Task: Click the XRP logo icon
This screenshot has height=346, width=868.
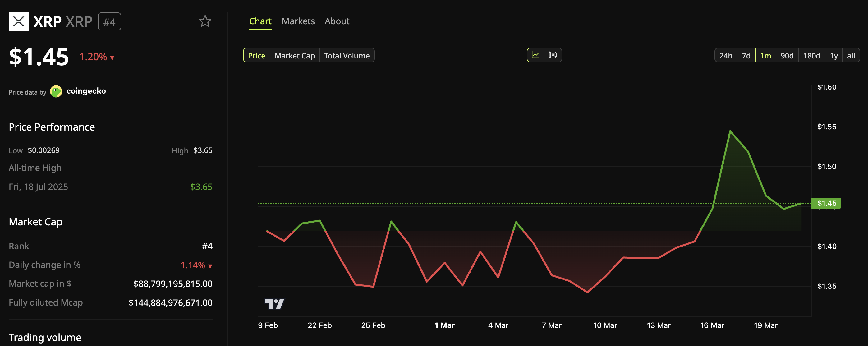Action: 19,21
